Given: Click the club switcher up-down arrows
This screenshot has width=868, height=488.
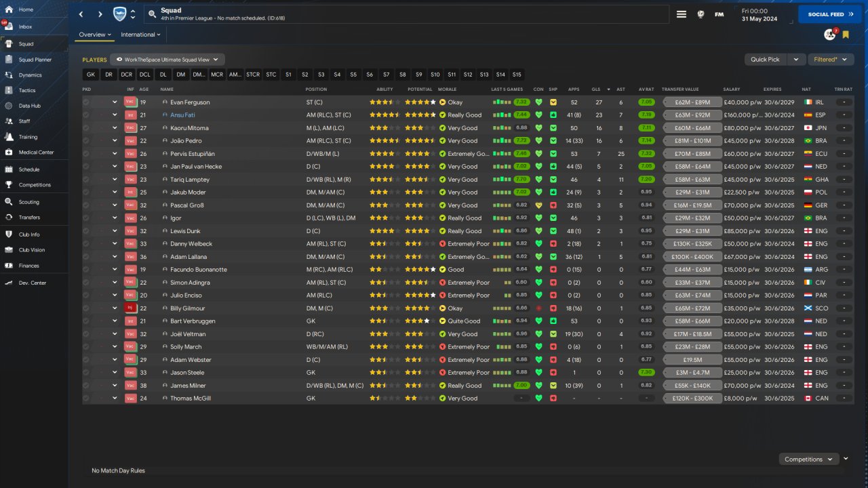Looking at the screenshot, I should tap(133, 14).
